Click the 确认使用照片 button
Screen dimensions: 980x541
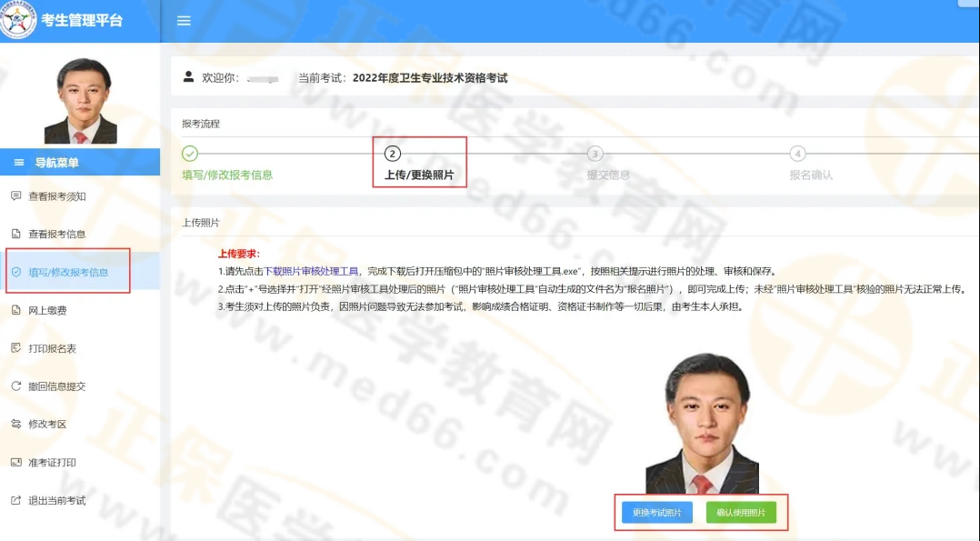[x=743, y=512]
